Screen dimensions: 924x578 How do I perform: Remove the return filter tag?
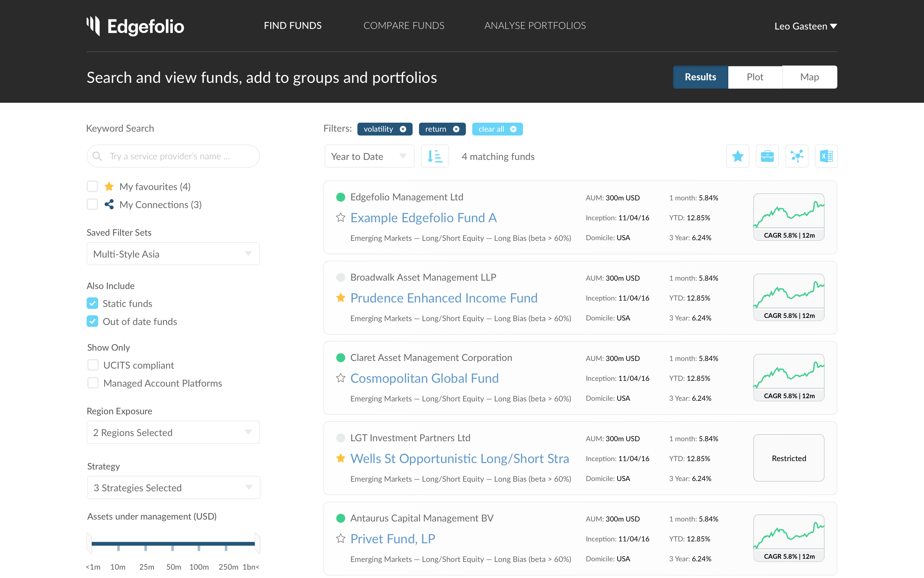[x=456, y=129]
